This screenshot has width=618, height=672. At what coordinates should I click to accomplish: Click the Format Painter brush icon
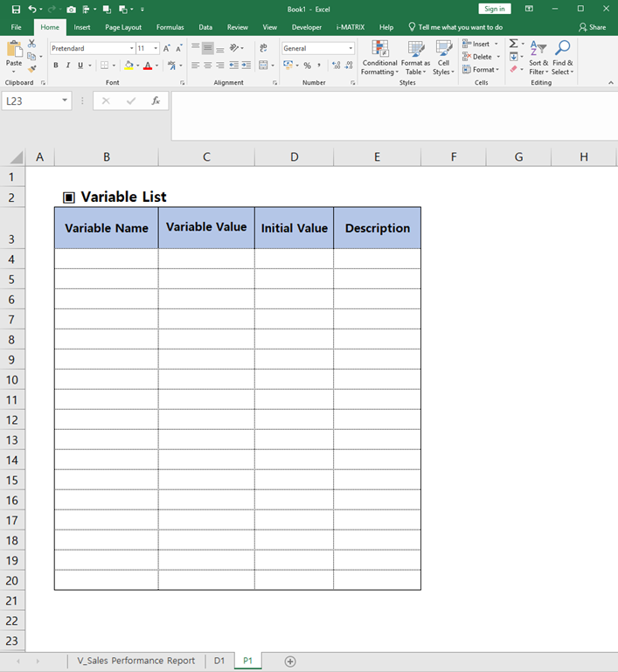pos(32,69)
